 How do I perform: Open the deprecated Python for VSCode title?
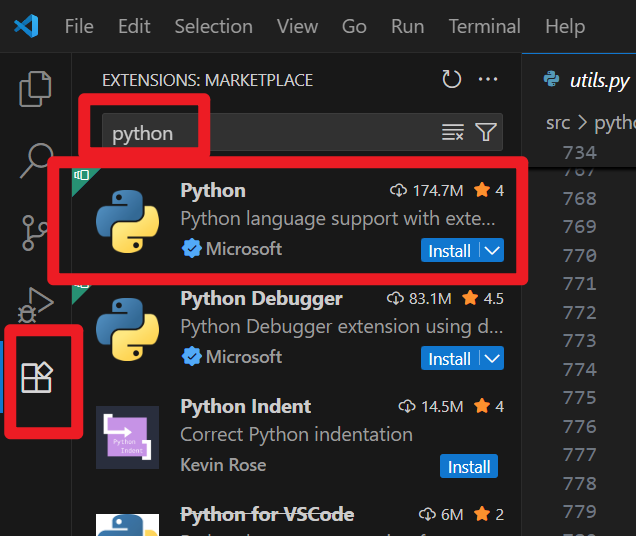[267, 514]
